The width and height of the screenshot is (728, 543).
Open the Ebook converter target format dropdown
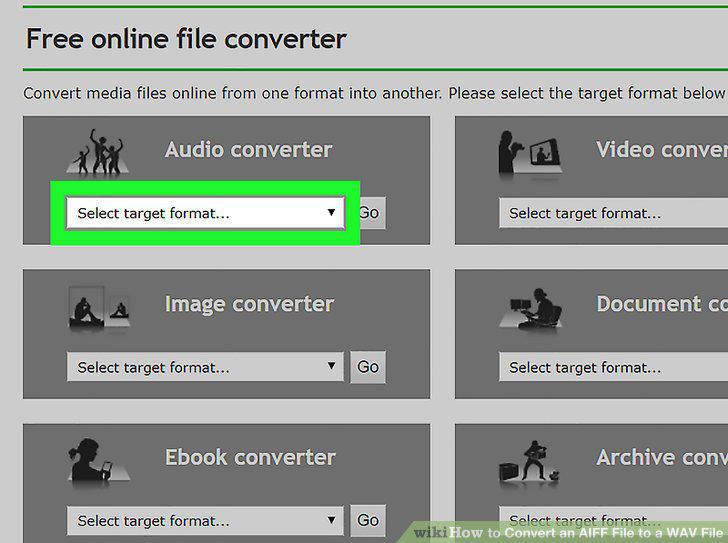(x=205, y=520)
